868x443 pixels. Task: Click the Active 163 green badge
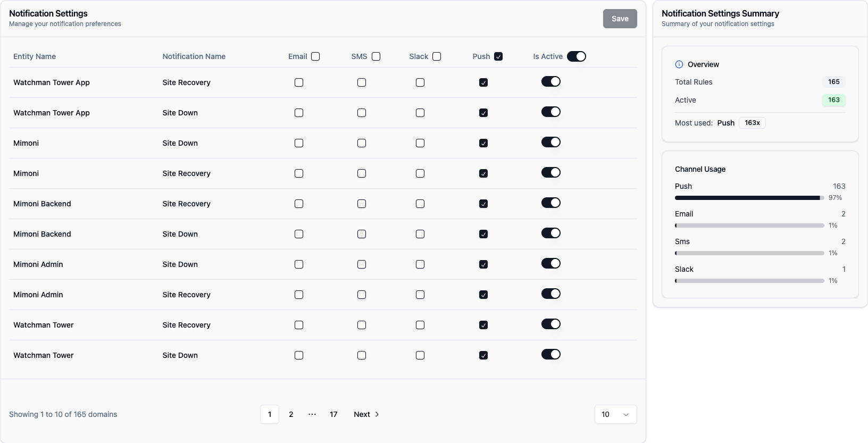pyautogui.click(x=834, y=100)
